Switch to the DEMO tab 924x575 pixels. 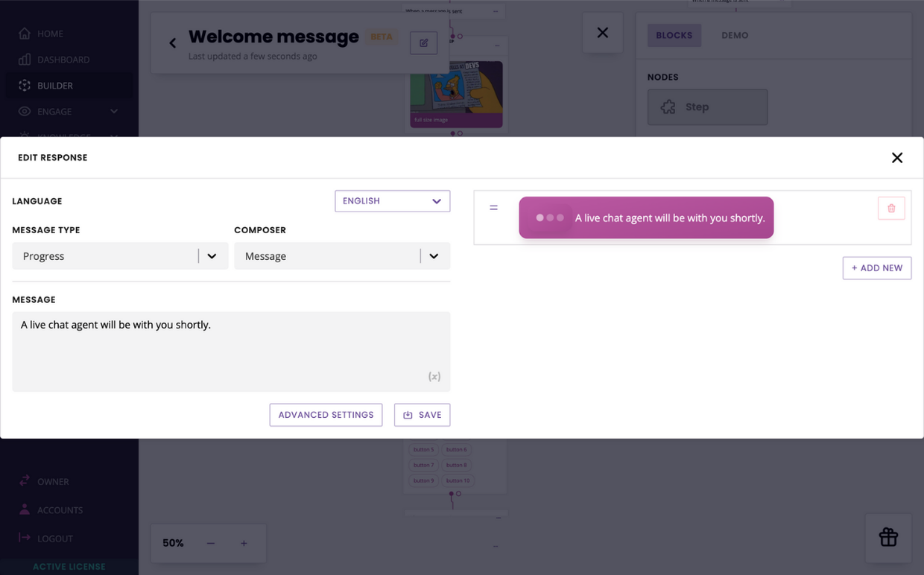[734, 35]
